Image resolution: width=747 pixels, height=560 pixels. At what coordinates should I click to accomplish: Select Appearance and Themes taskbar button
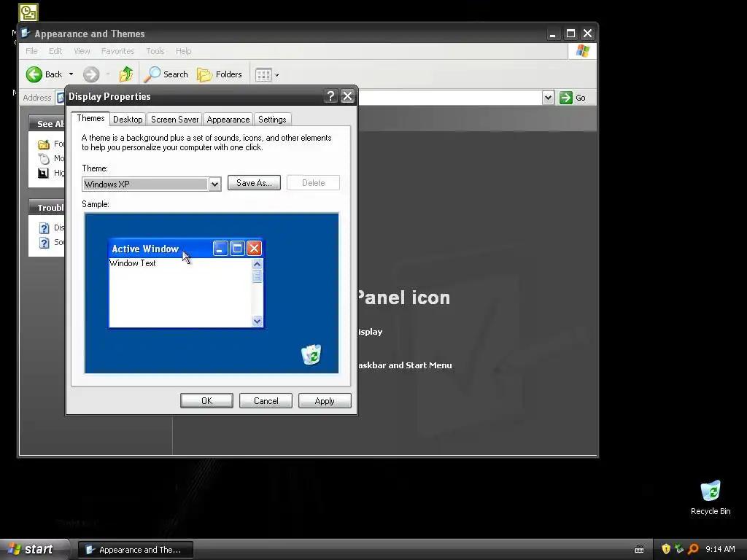tap(136, 550)
